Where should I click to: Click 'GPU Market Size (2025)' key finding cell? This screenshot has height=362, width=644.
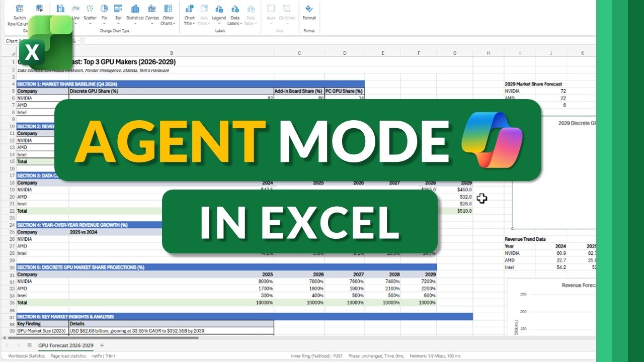42,331
